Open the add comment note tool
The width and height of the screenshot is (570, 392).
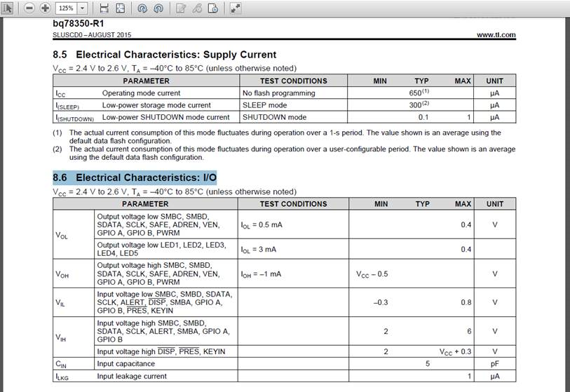click(x=181, y=8)
